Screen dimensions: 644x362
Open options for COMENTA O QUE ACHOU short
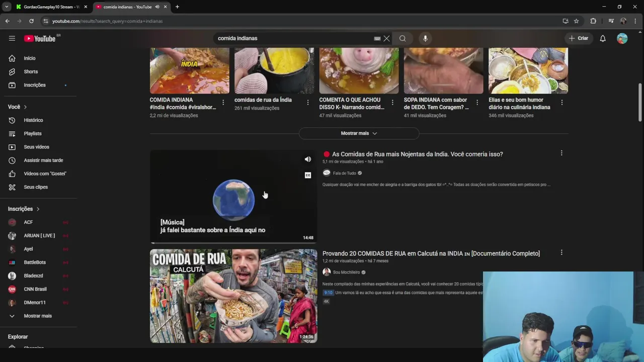click(x=392, y=103)
